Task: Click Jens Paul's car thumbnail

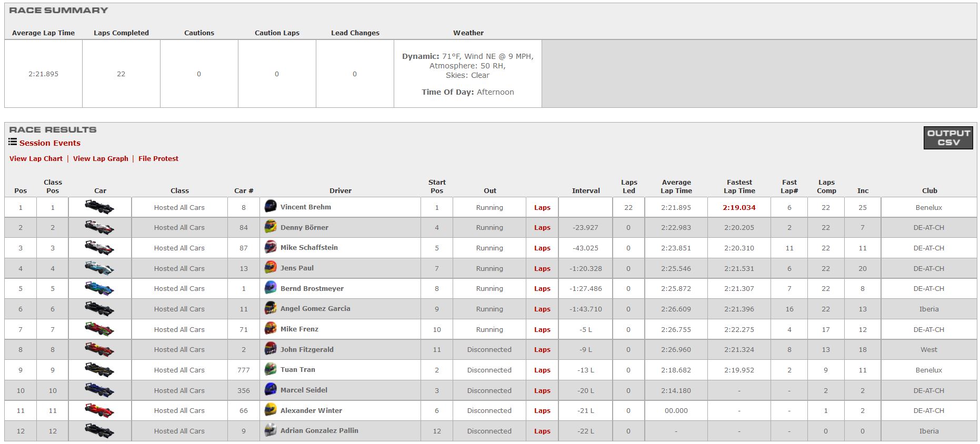Action: [99, 268]
